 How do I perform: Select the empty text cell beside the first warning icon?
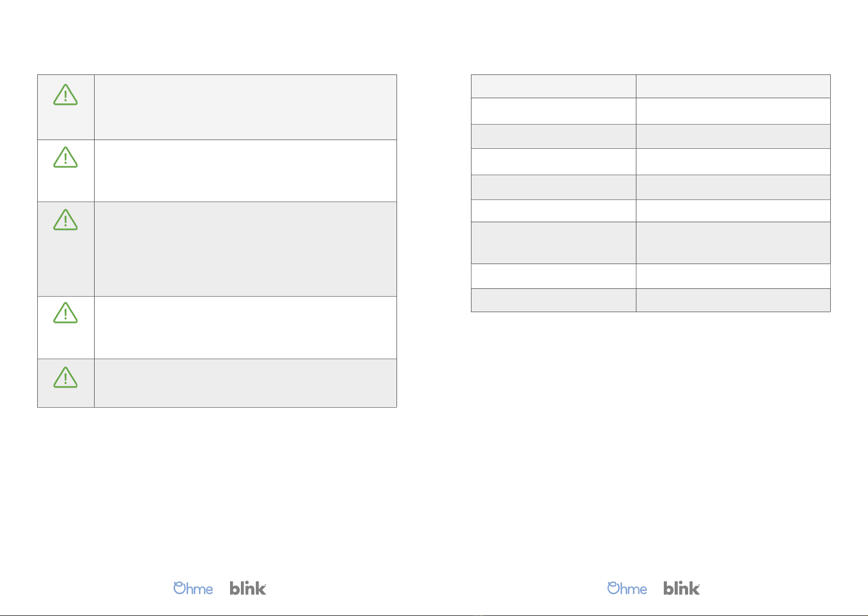pyautogui.click(x=246, y=107)
